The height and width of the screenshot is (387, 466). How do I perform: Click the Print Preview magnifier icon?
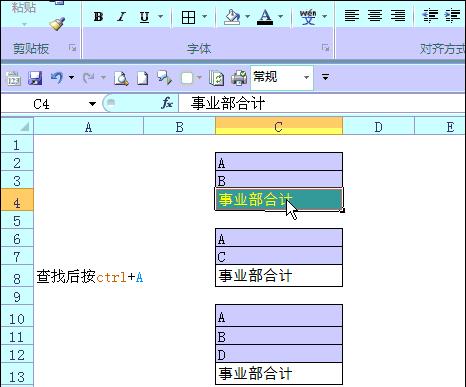point(121,78)
